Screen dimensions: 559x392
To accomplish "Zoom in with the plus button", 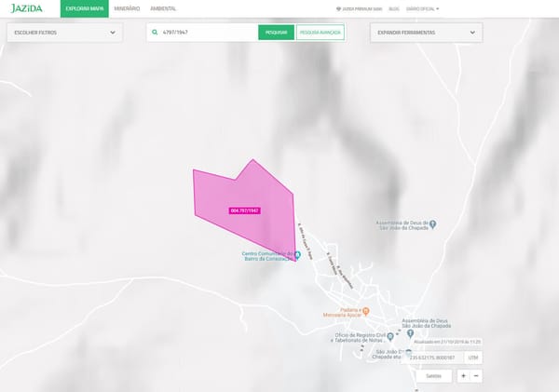I will pyautogui.click(x=464, y=376).
